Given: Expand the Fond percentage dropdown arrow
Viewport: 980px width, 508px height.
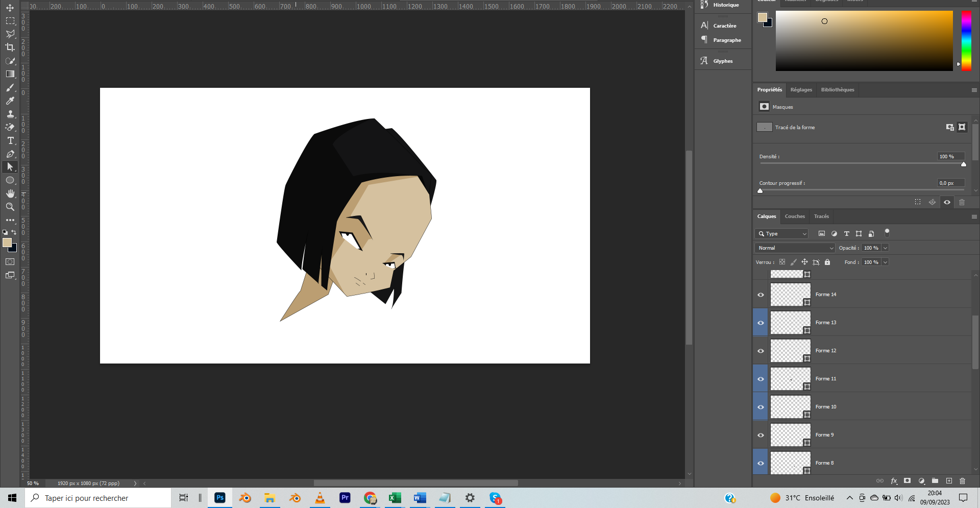Looking at the screenshot, I should (x=886, y=262).
